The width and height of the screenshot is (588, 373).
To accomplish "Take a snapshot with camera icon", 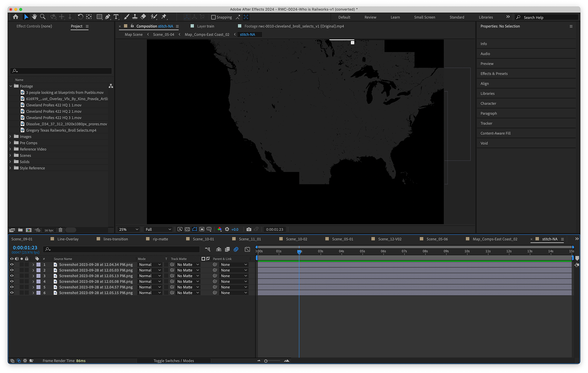I will click(x=249, y=229).
